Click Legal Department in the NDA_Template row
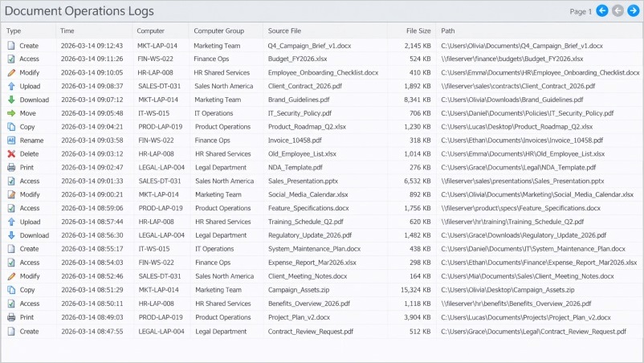 221,168
